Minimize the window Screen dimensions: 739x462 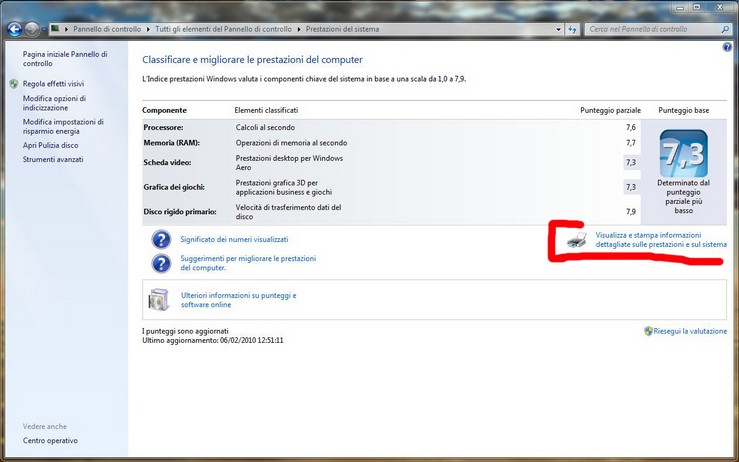[680, 8]
